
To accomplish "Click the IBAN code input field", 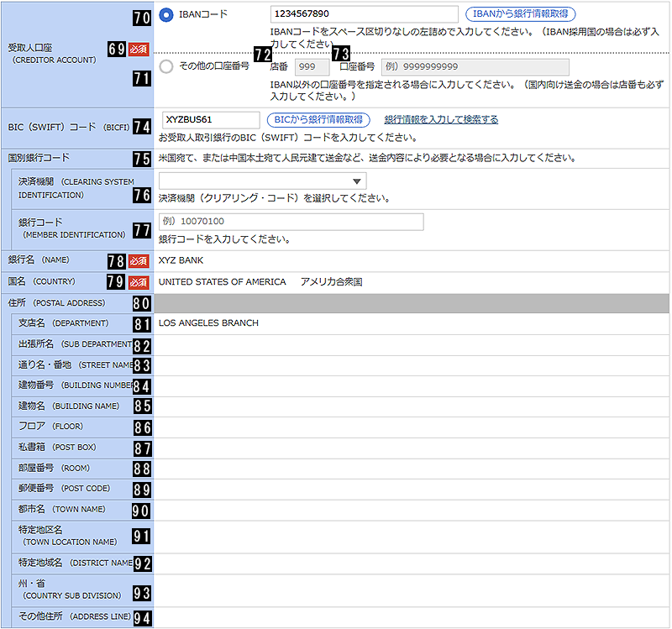I will (365, 14).
